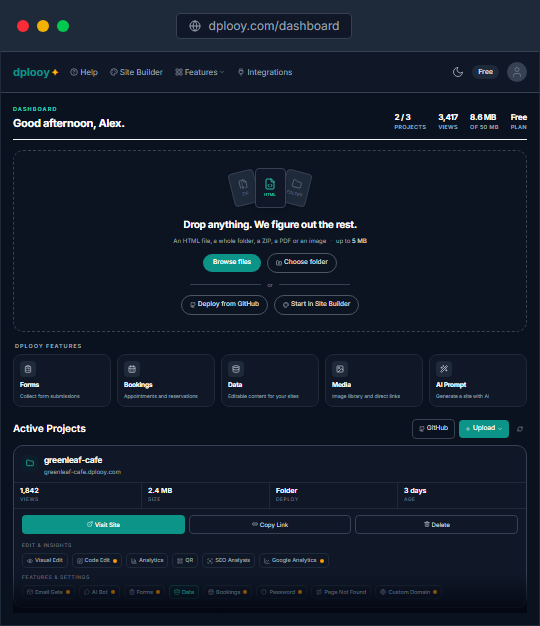This screenshot has width=540, height=626.
Task: Click the Delete project button
Action: point(436,524)
